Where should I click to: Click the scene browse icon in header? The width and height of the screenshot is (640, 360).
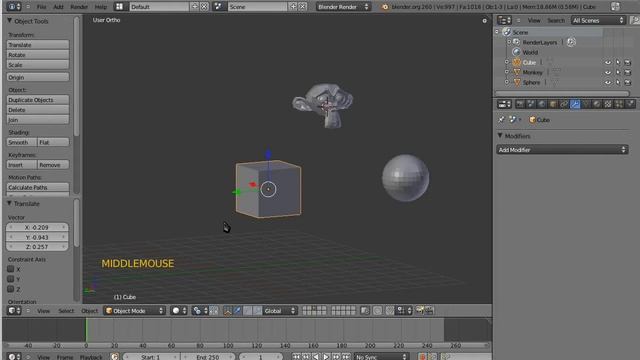218,7
